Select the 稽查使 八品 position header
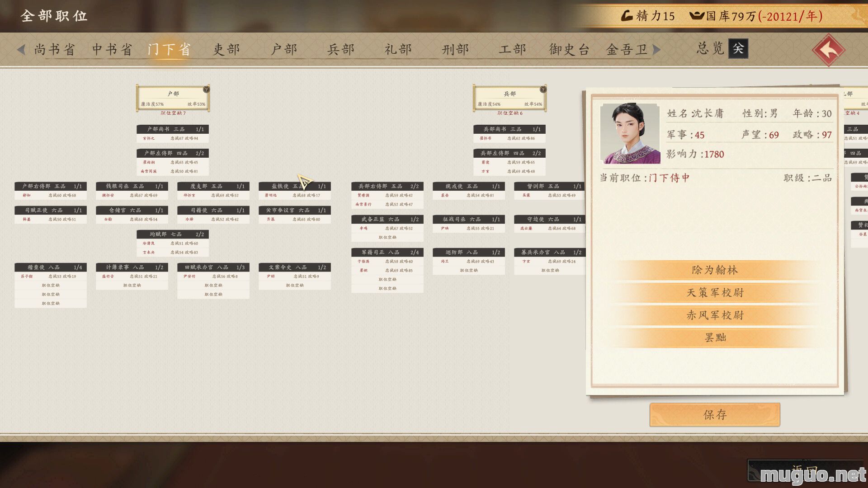The width and height of the screenshot is (868, 488). coord(51,267)
